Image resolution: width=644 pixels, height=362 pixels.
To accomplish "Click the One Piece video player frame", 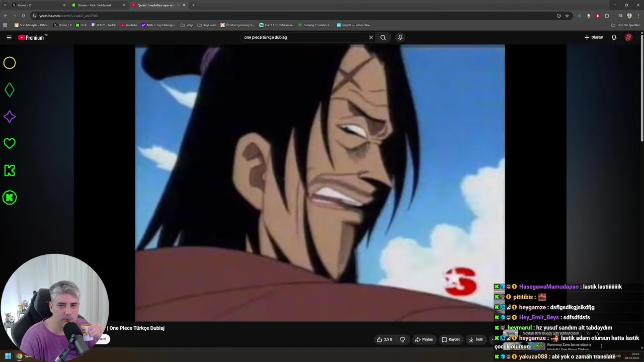I will click(x=320, y=183).
